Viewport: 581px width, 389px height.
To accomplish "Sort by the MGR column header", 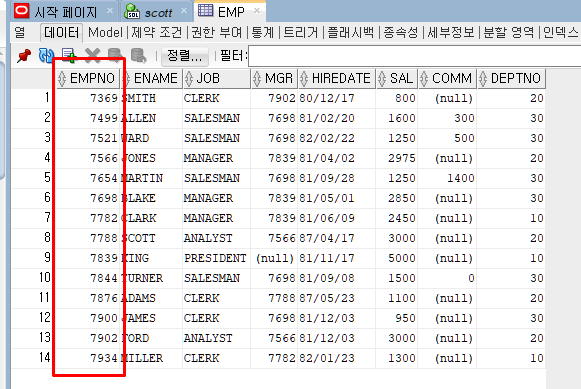I will 274,79.
